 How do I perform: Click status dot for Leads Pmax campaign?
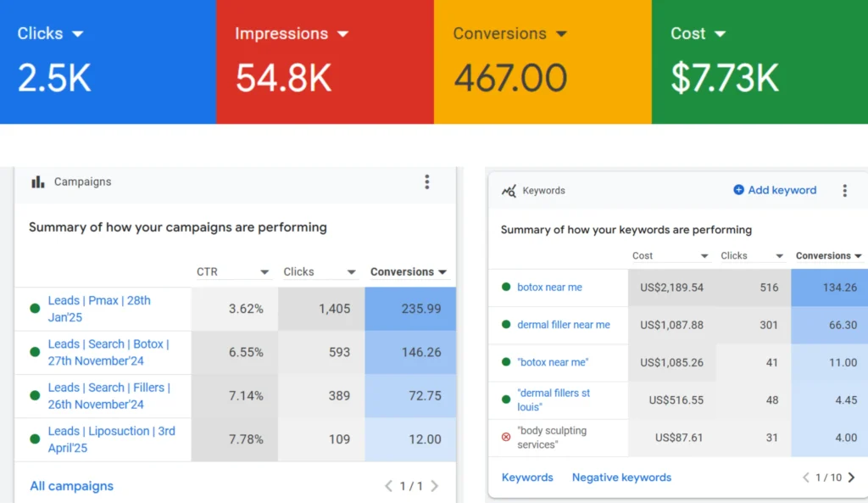(x=35, y=309)
